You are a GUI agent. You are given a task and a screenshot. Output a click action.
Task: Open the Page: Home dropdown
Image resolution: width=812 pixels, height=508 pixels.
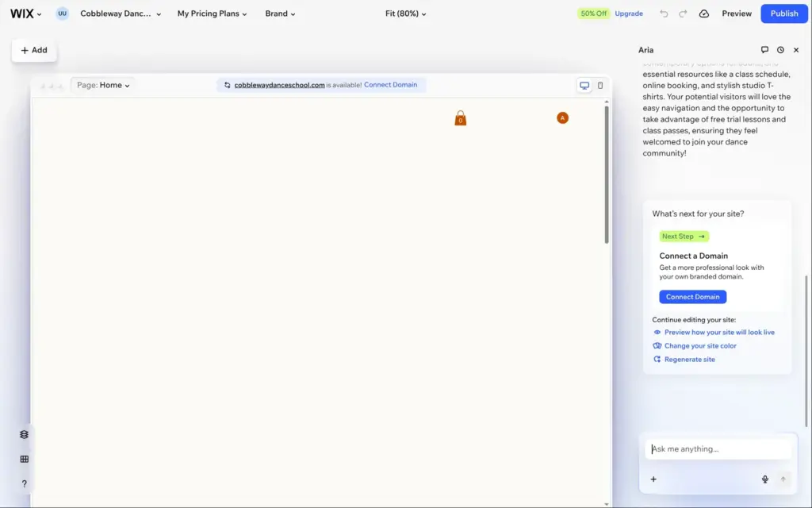(x=103, y=85)
